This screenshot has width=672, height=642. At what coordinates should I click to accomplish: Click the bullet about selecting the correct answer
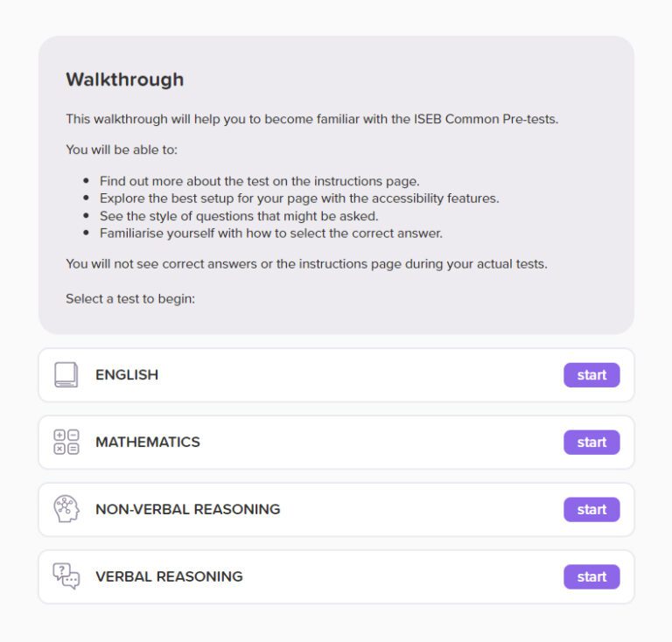click(271, 234)
